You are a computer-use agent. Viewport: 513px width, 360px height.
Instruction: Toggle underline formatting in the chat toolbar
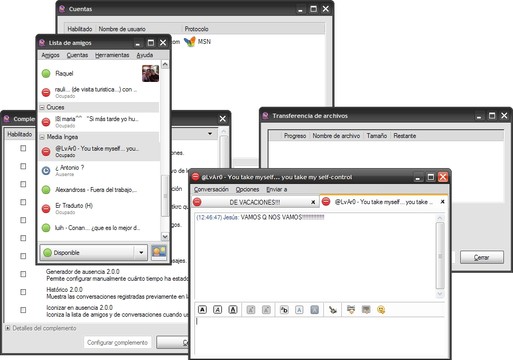pyautogui.click(x=233, y=310)
